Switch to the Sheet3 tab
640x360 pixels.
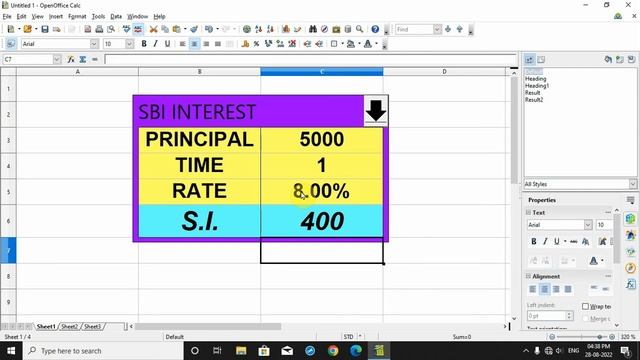click(x=92, y=327)
